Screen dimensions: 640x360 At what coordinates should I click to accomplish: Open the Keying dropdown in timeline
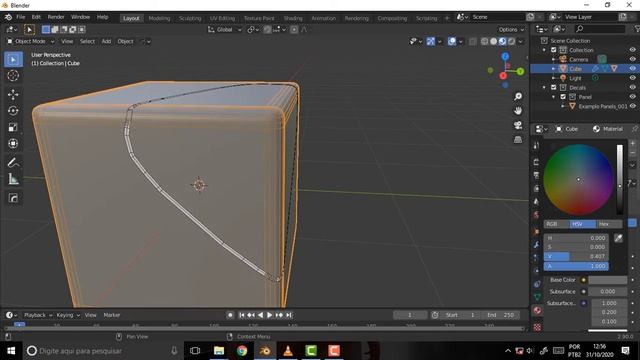coord(68,315)
